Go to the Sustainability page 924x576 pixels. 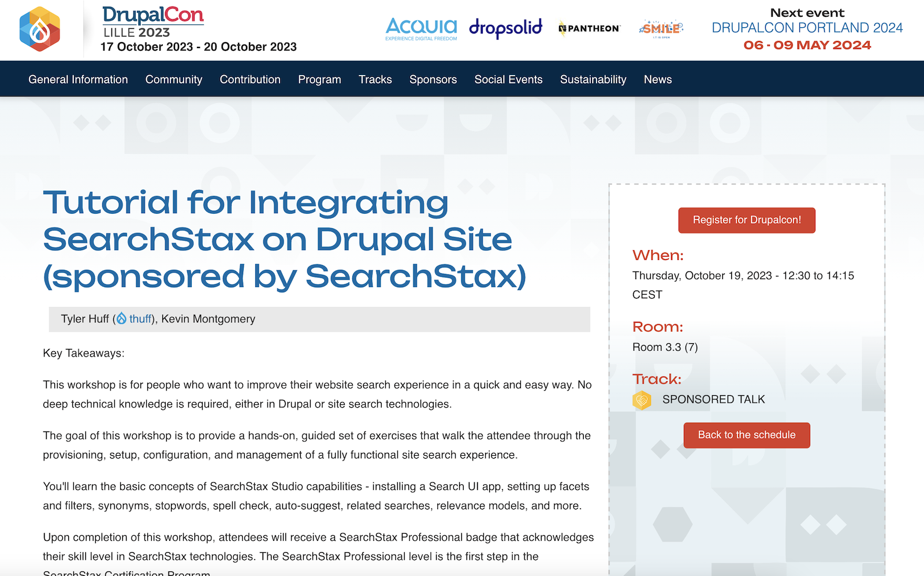[x=593, y=80]
